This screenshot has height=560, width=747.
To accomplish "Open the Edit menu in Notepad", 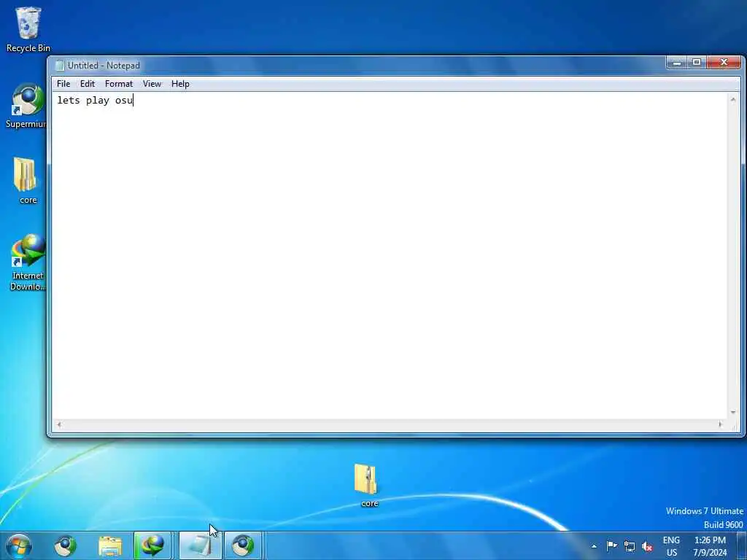I will [x=88, y=84].
